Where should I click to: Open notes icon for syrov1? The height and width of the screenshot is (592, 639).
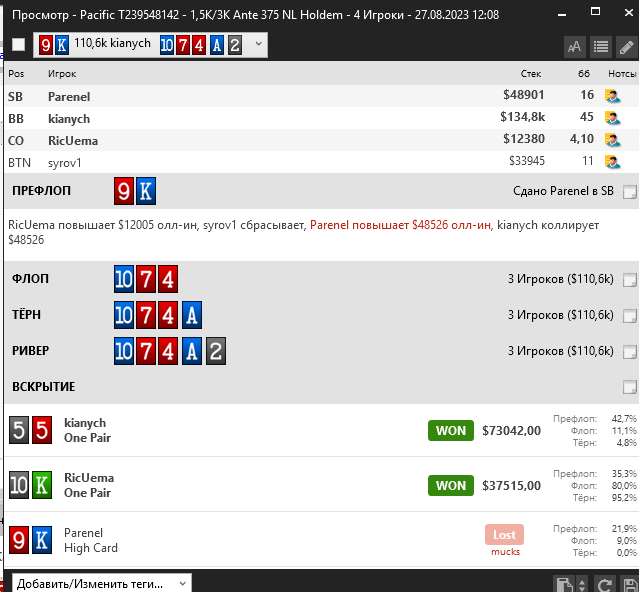tap(612, 162)
